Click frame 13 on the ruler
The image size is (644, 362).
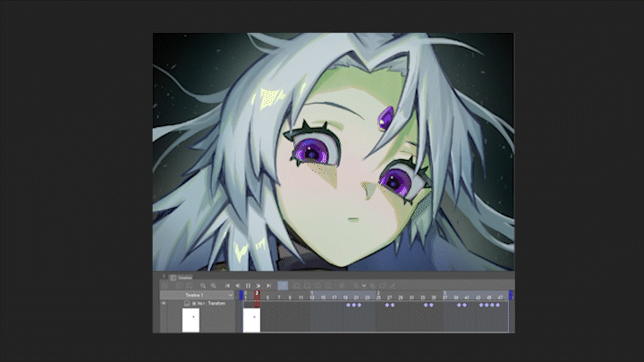(x=312, y=298)
